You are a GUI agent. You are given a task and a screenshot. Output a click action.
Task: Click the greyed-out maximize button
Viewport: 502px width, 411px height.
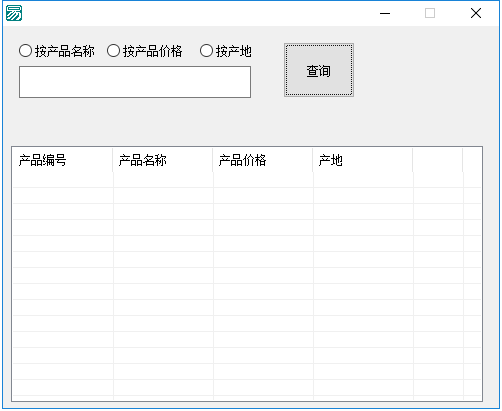[430, 13]
